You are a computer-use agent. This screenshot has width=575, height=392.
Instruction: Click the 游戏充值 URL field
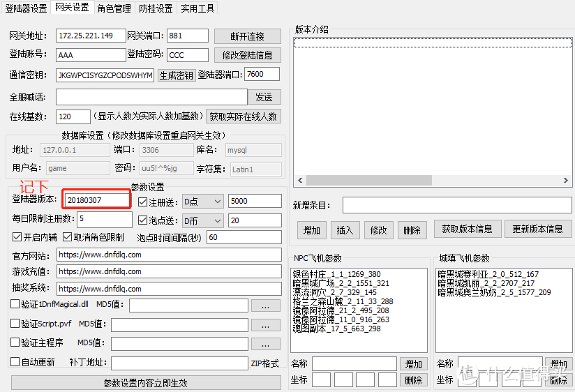pos(169,272)
